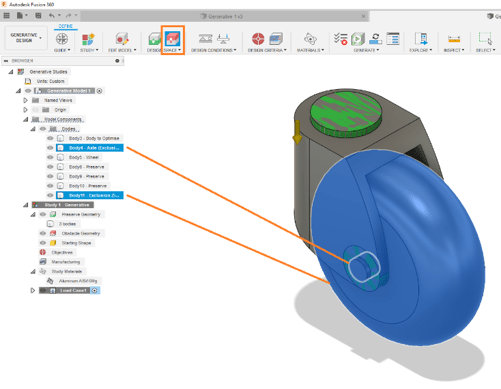Click the Study settings icon
This screenshot has height=389, width=501.
(x=88, y=39)
